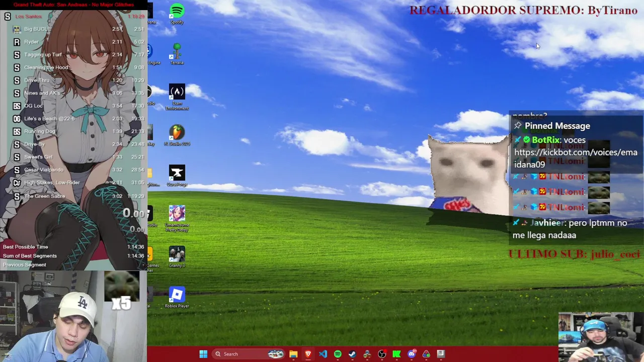This screenshot has width=644, height=362.
Task: Click REGALADORDOR SUPREMO ByTirano banner text
Action: (523, 10)
